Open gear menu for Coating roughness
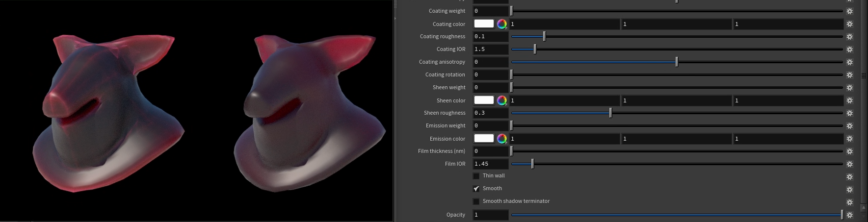868x222 pixels. pos(850,37)
